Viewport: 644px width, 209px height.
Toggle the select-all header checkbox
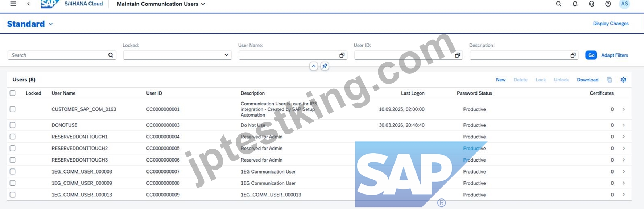(x=13, y=93)
